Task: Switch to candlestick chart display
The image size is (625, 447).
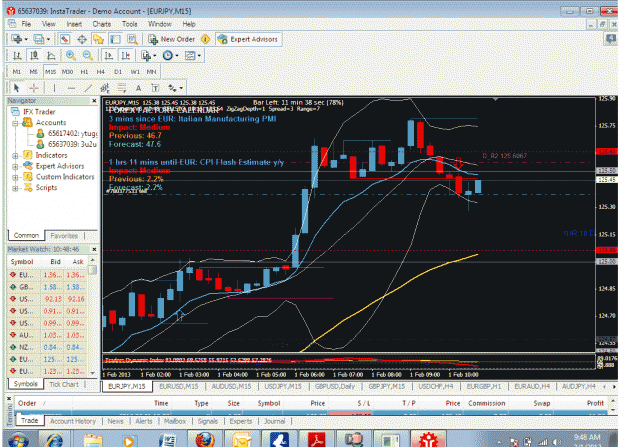Action: 34,55
